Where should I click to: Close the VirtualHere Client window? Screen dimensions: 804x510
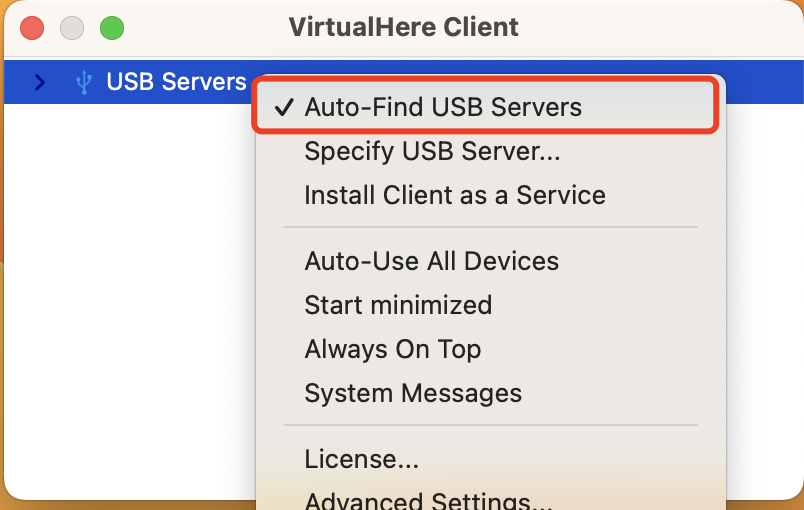point(32,27)
